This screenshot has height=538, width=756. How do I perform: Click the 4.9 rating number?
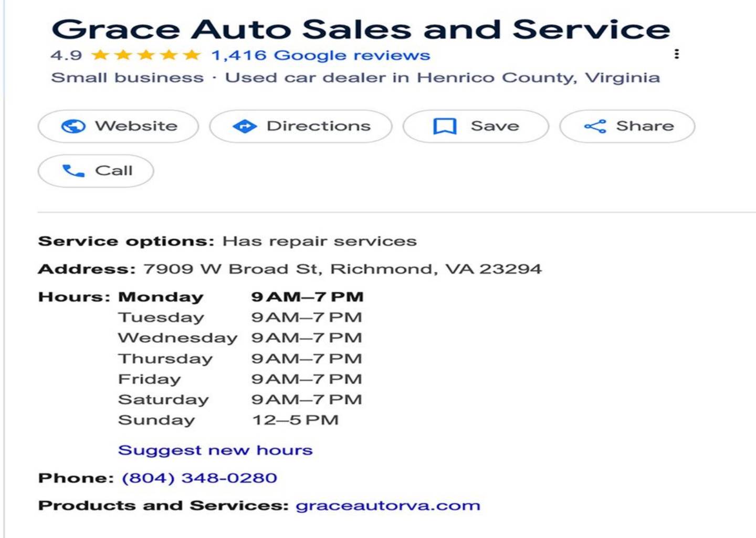[x=66, y=55]
